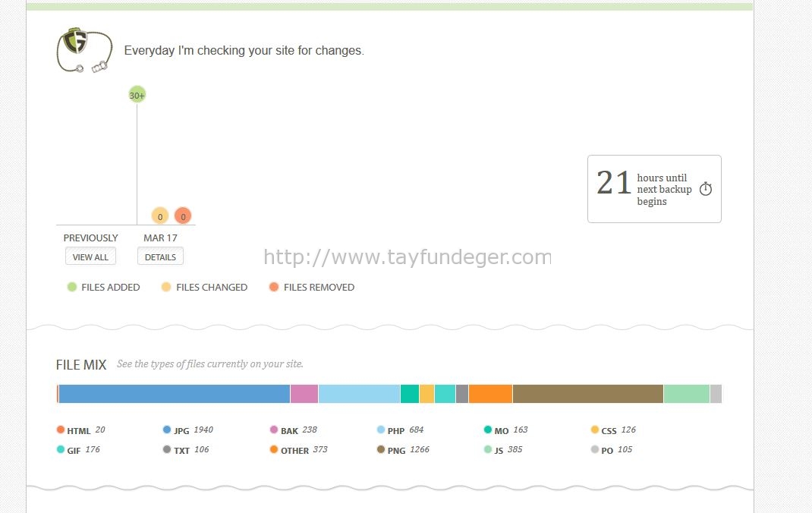This screenshot has height=513, width=812.
Task: Click the OTHER 373 legend entry
Action: click(298, 450)
